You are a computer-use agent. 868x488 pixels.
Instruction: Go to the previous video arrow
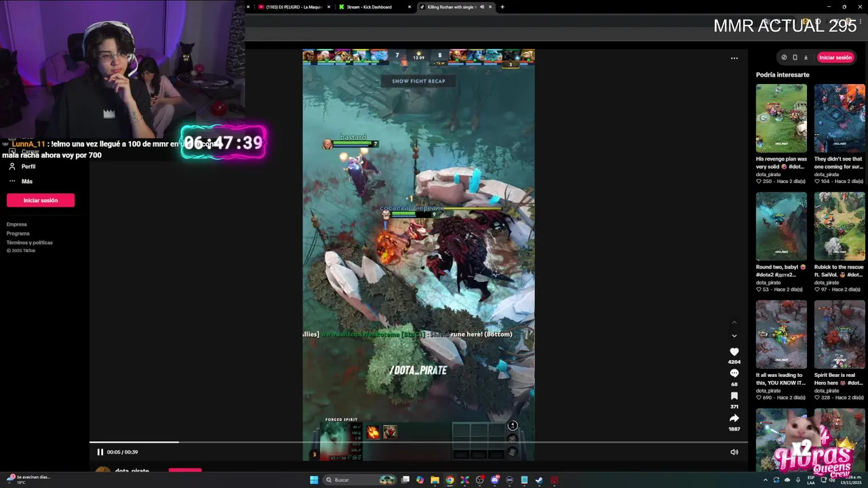(x=734, y=322)
